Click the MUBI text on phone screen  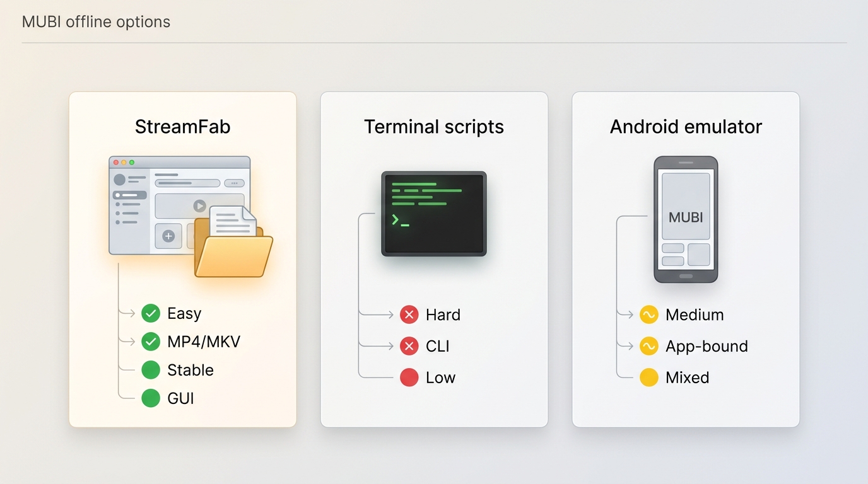[x=686, y=217]
